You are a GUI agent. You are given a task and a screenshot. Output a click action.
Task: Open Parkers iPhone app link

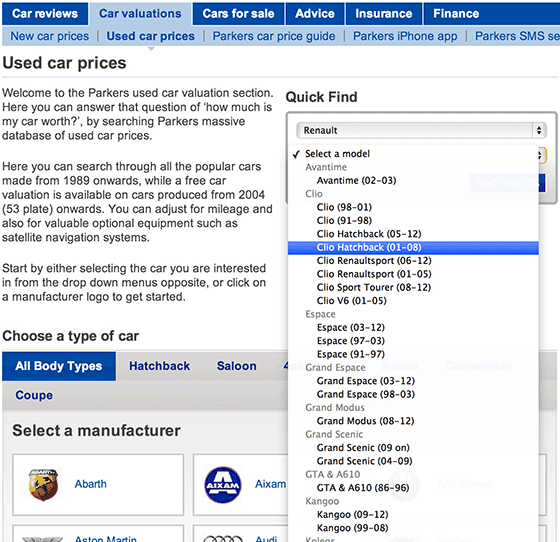[x=405, y=36]
